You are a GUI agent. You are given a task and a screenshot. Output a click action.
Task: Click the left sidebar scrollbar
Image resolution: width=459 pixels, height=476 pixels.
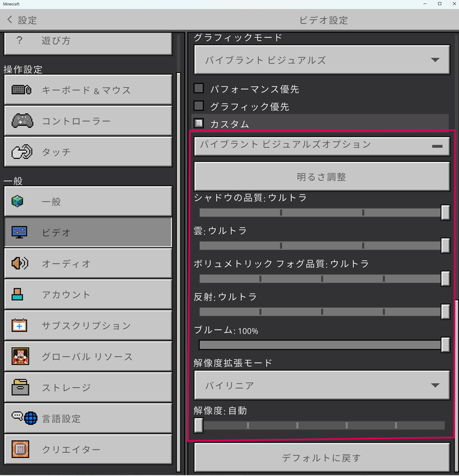tap(179, 272)
